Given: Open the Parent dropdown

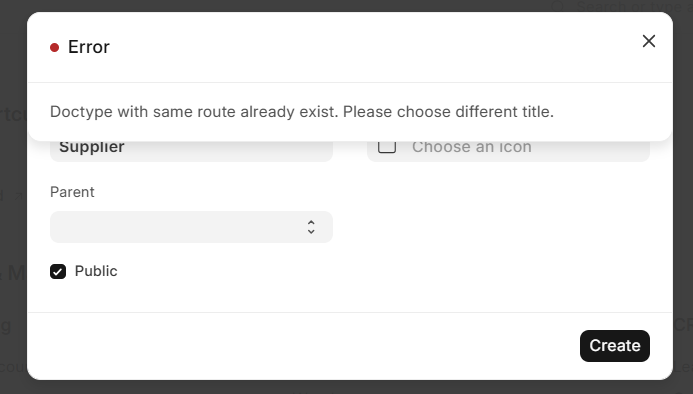Looking at the screenshot, I should [191, 227].
